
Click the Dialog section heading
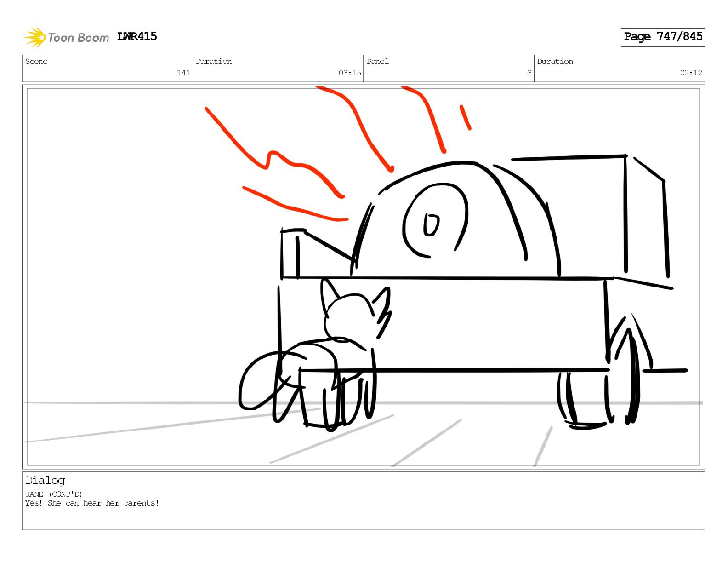(x=45, y=481)
